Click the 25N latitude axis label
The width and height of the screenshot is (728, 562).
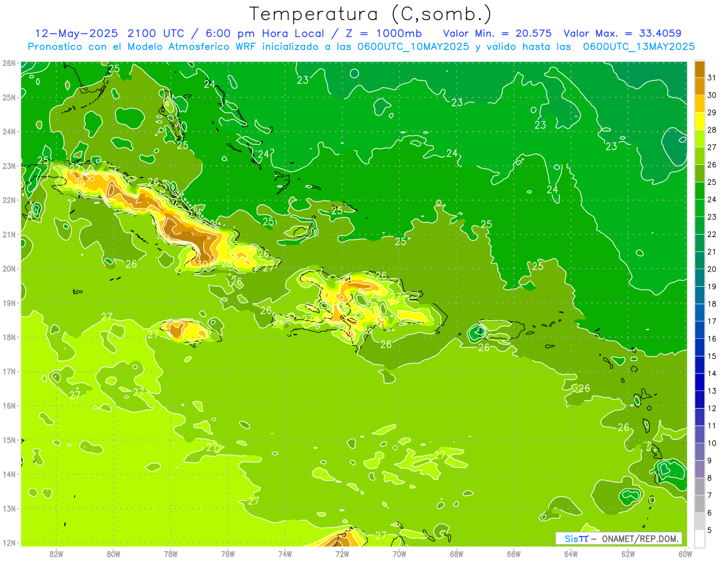(x=8, y=97)
